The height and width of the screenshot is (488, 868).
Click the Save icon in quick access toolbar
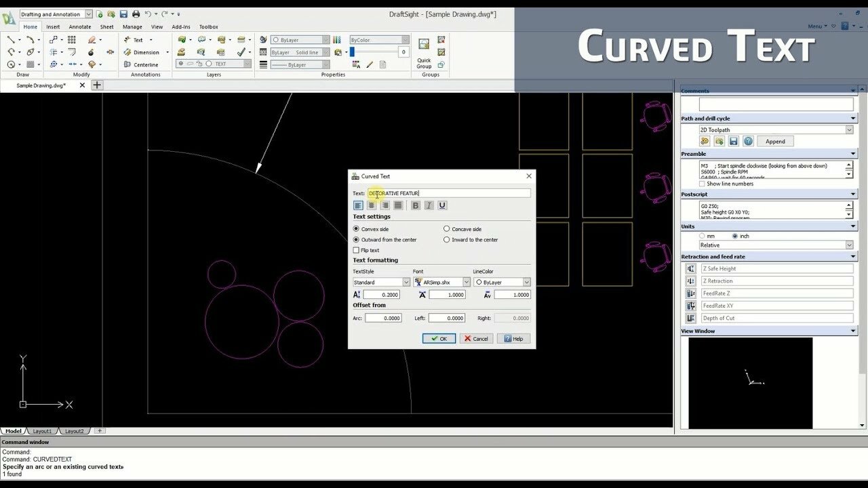(123, 14)
